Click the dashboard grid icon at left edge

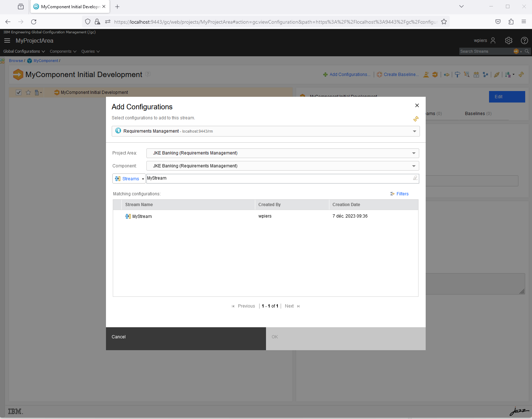point(2,61)
